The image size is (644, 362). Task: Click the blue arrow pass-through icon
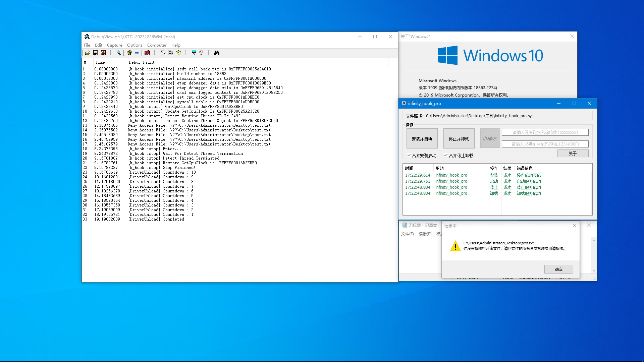pos(137,53)
